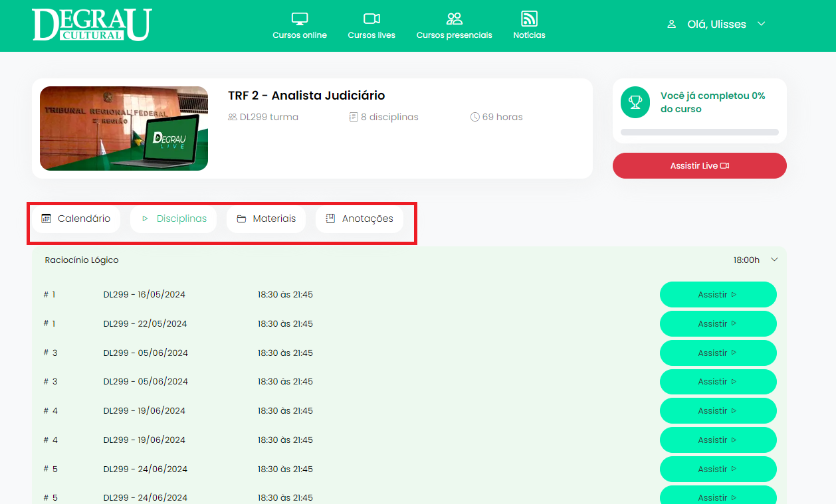Viewport: 836px width, 504px height.
Task: Click the TRF 2 course thumbnail image
Action: (124, 128)
